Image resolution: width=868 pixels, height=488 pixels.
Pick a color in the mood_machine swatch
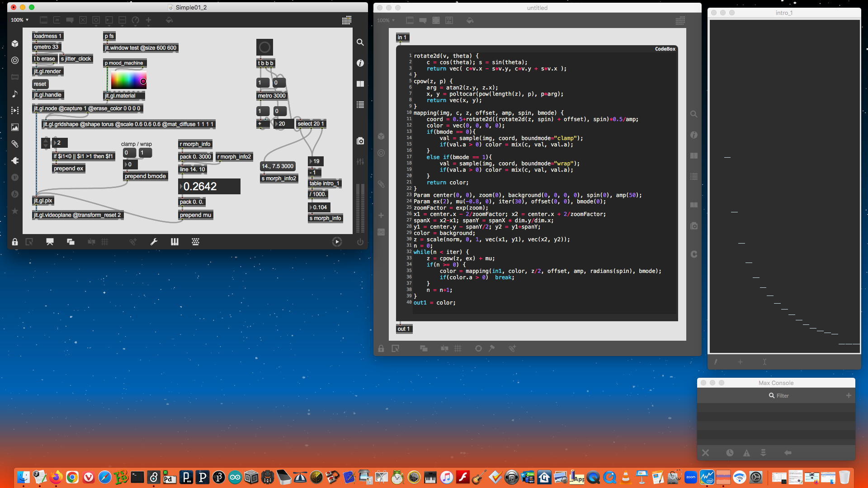(x=128, y=80)
